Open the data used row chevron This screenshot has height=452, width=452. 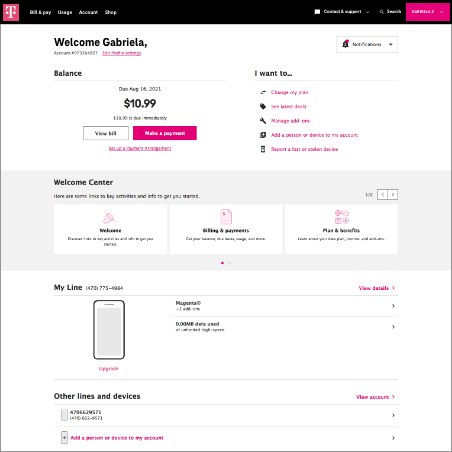pyautogui.click(x=393, y=327)
